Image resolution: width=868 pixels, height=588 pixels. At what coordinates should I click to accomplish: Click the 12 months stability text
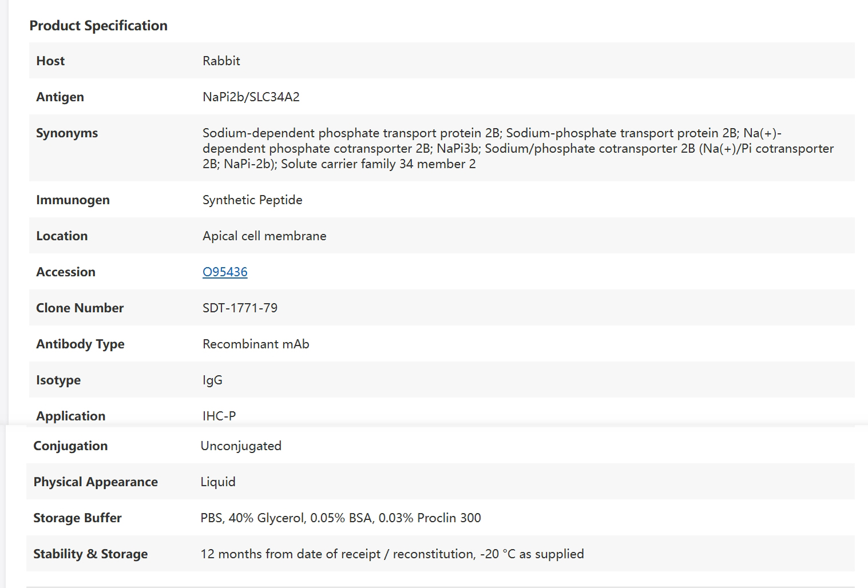pos(392,554)
